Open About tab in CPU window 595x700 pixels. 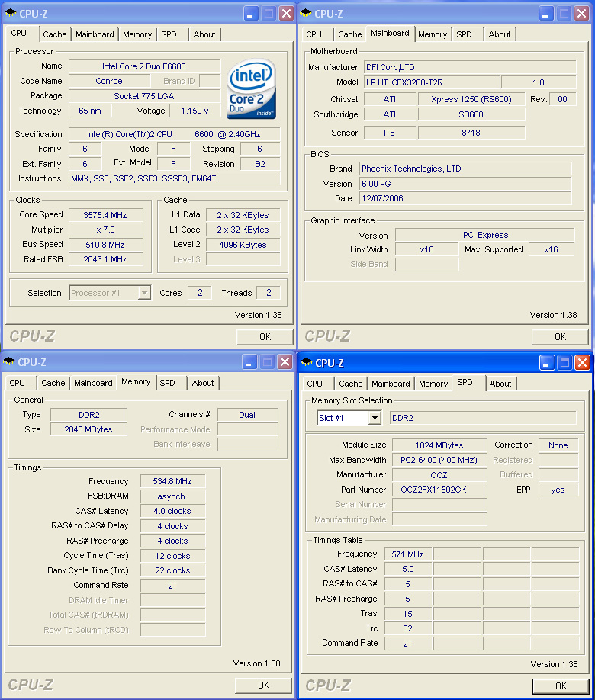coord(204,34)
